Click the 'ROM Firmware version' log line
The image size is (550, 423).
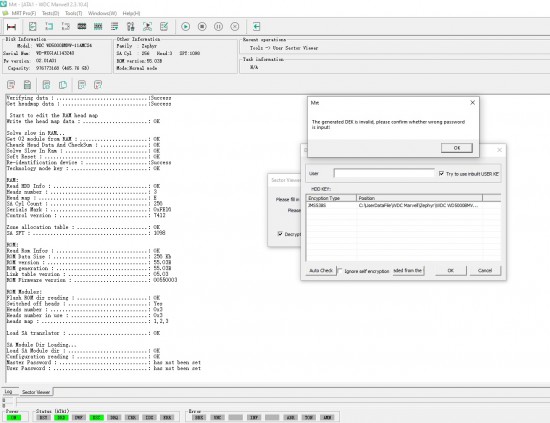tap(92, 280)
